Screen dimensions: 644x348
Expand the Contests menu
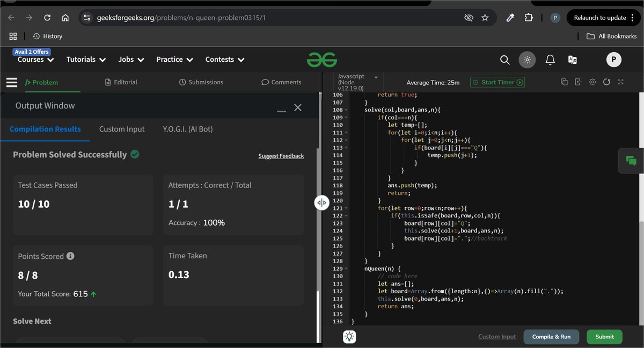pyautogui.click(x=225, y=60)
